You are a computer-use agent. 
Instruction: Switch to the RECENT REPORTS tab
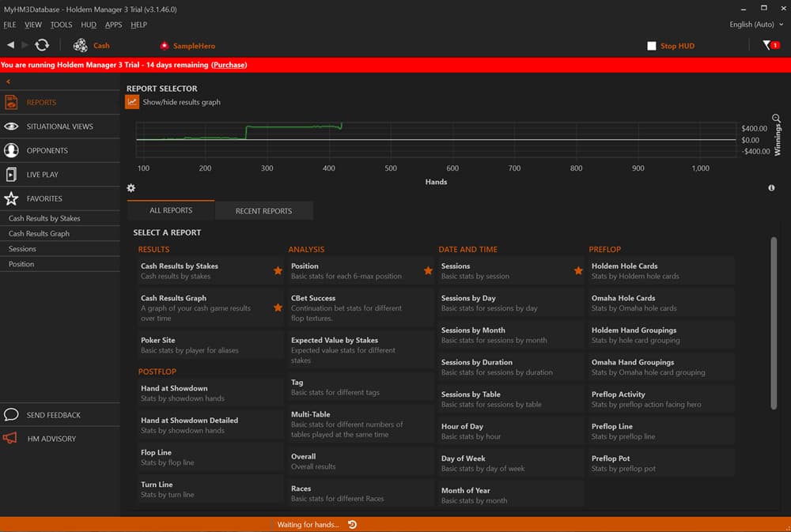263,210
